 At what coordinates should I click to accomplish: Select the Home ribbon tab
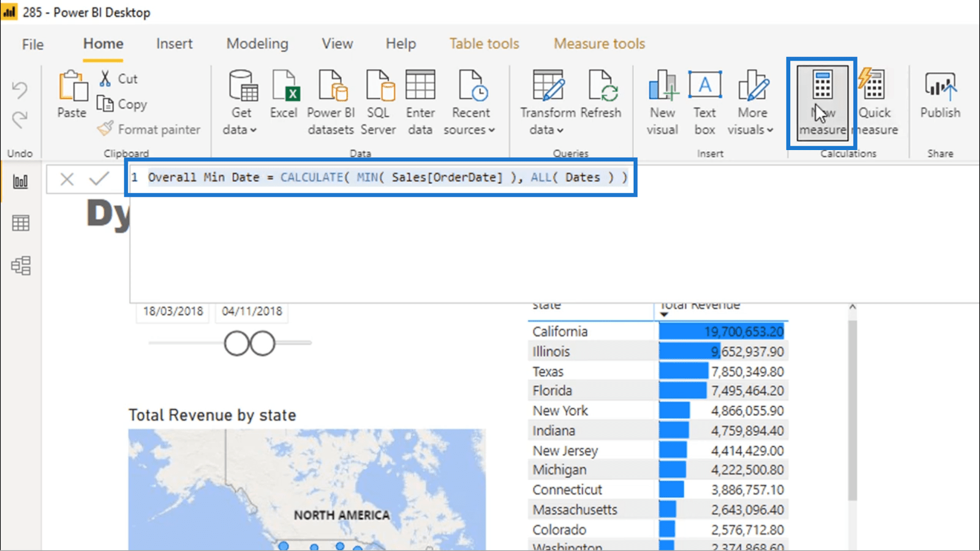tap(104, 44)
